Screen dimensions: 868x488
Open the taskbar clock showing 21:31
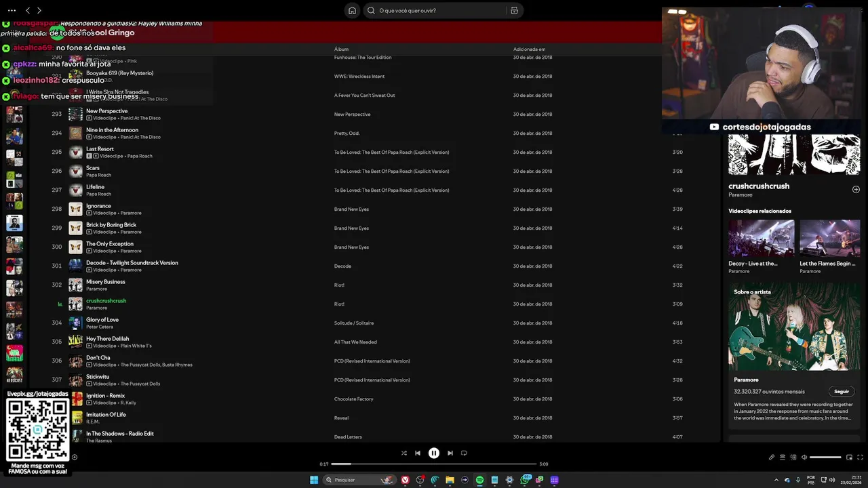tap(851, 480)
